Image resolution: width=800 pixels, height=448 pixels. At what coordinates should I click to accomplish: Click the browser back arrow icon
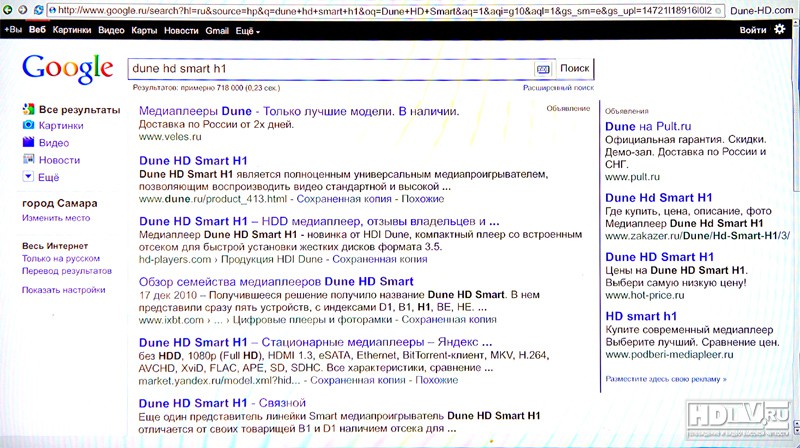8,10
